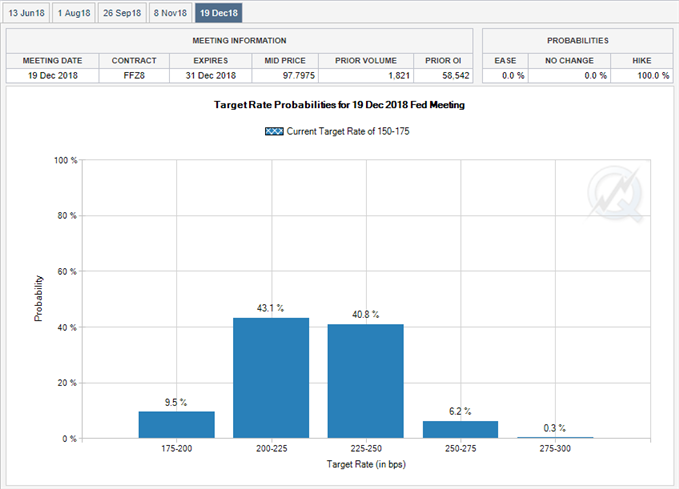
Task: Click the MEETING DATE column header
Action: click(x=52, y=61)
